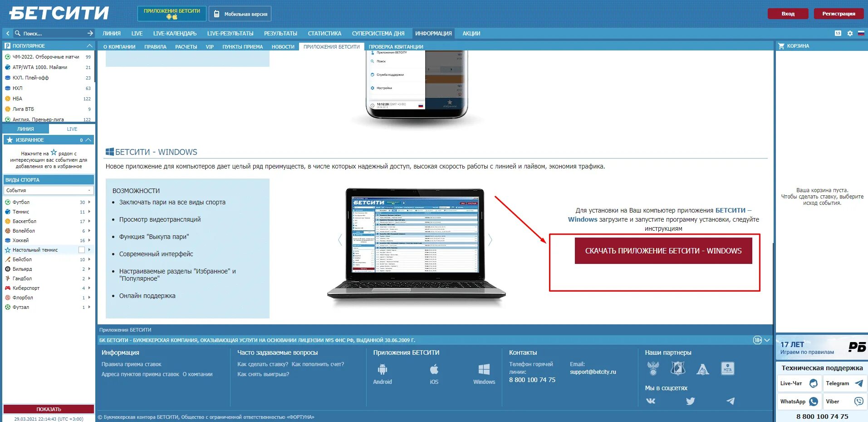
Task: Tick the Настольный теннис checkbox
Action: [82, 250]
